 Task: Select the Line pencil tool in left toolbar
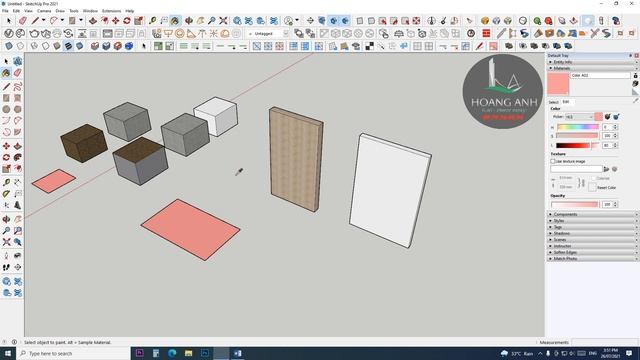coord(6,87)
